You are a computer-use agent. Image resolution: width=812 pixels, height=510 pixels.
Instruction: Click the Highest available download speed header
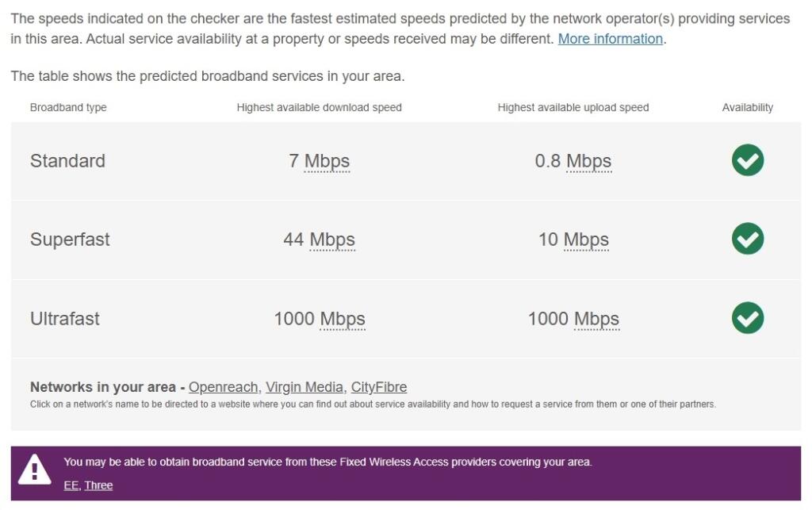coord(319,107)
